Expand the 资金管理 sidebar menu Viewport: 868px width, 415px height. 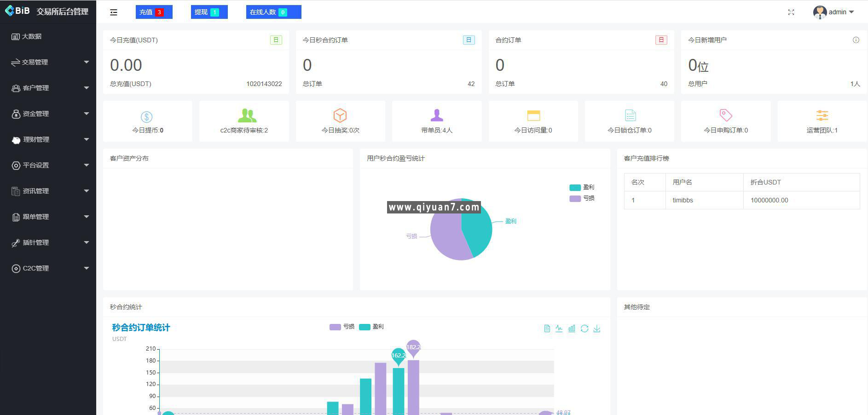(x=48, y=114)
